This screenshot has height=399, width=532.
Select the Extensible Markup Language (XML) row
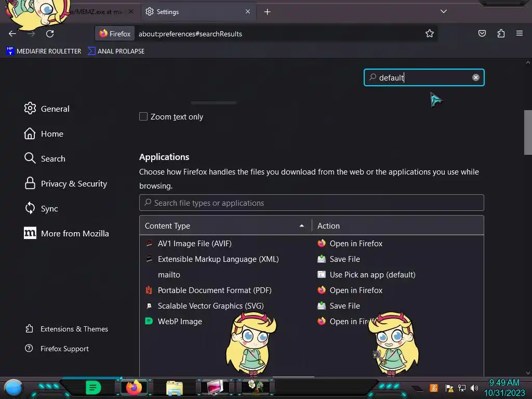pyautogui.click(x=312, y=259)
